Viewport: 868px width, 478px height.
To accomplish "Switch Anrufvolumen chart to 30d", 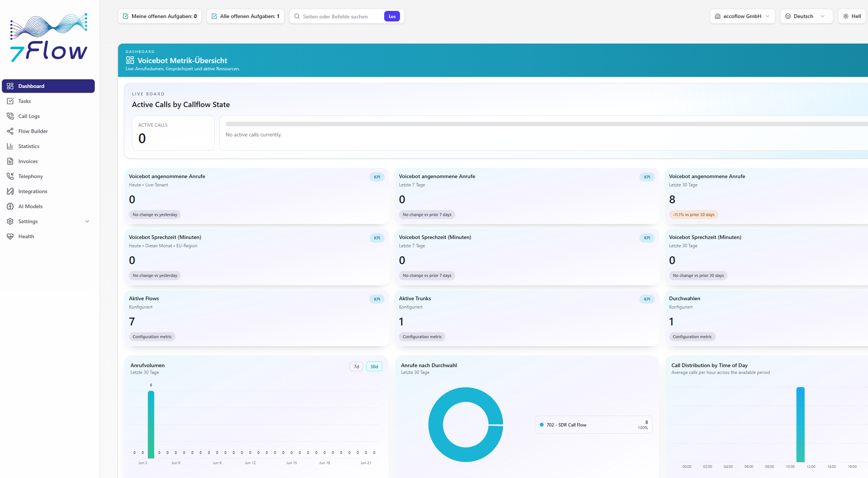I will (x=374, y=366).
